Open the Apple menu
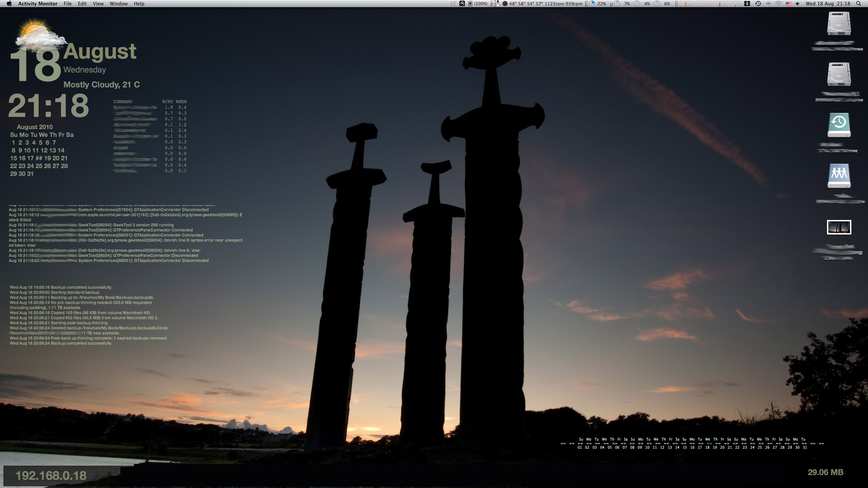Image resolution: width=868 pixels, height=488 pixels. click(9, 4)
